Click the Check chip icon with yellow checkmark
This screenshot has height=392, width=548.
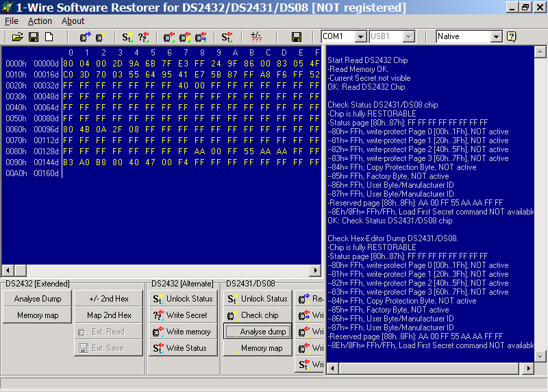[x=101, y=37]
